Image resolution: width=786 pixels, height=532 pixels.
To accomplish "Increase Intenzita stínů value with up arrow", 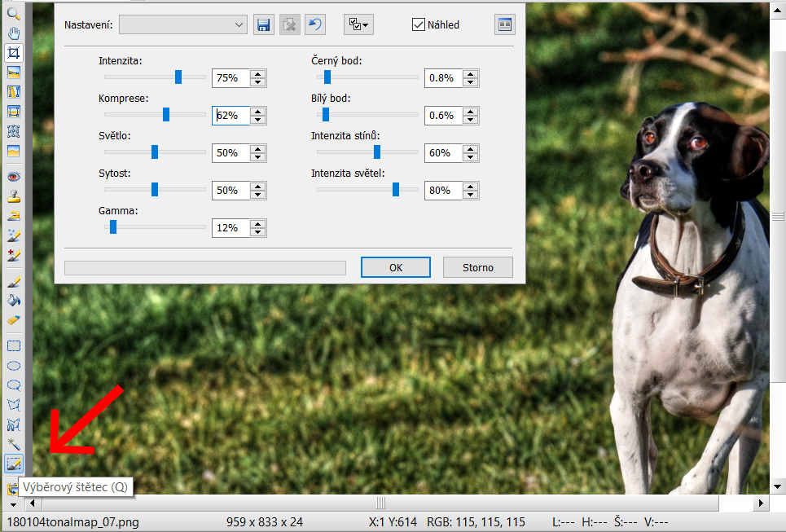I will tap(471, 149).
